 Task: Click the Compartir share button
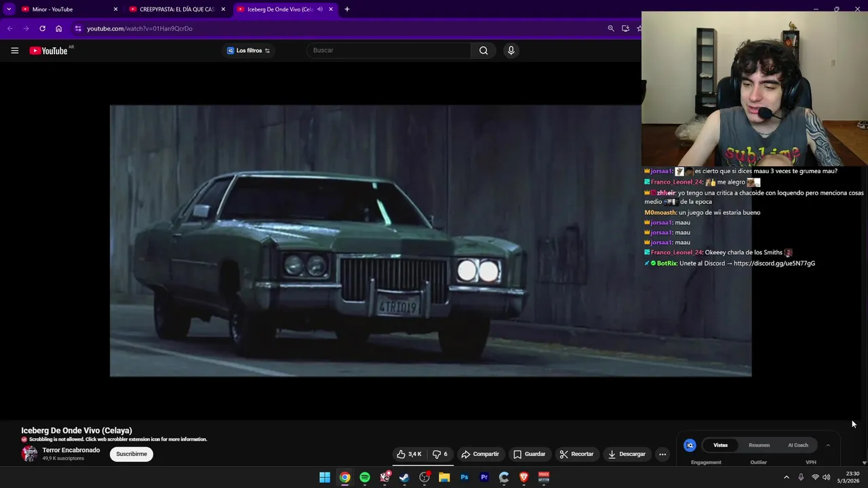(x=479, y=454)
